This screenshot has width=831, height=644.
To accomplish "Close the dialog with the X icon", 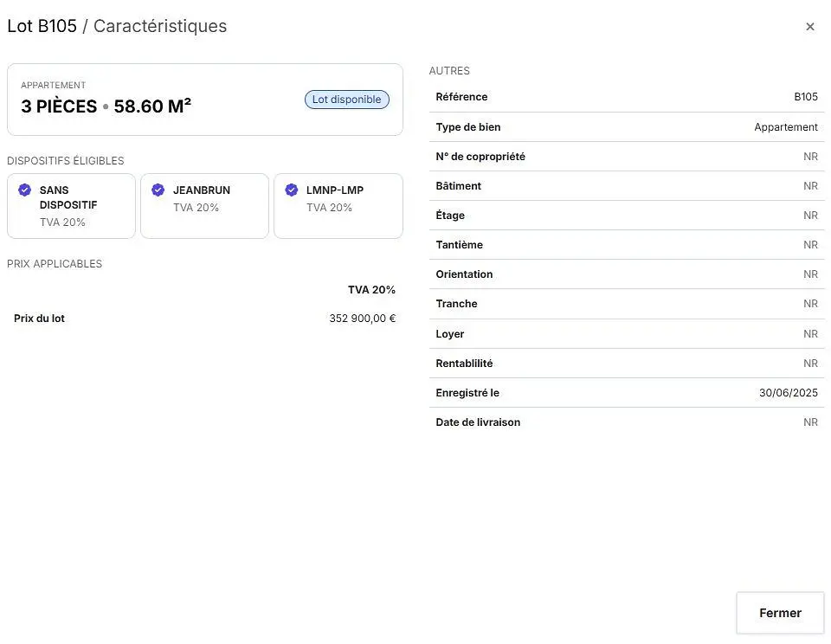I will point(809,27).
